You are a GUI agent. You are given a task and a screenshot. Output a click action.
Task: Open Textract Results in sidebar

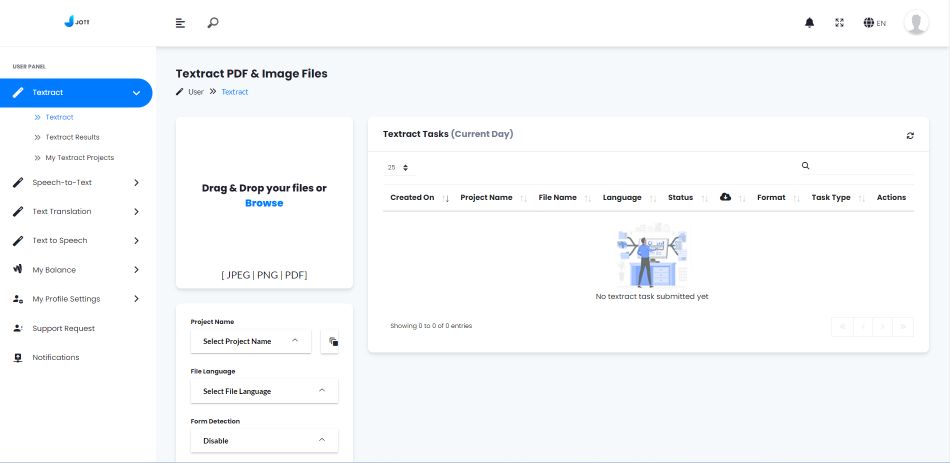point(72,137)
